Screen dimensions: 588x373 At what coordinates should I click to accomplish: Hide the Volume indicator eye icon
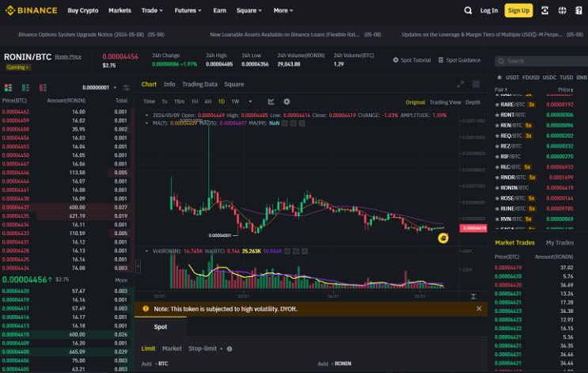pos(287,251)
